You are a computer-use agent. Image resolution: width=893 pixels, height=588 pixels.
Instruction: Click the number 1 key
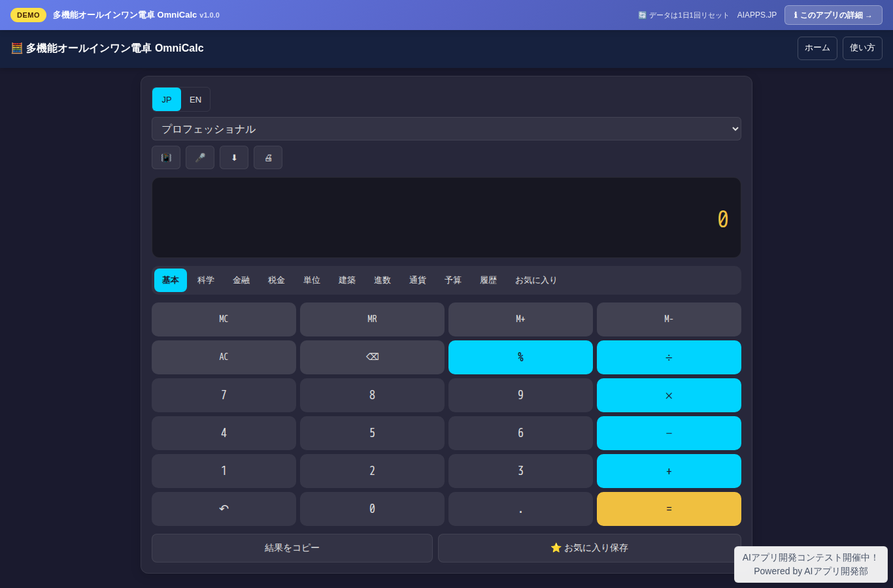pyautogui.click(x=224, y=471)
